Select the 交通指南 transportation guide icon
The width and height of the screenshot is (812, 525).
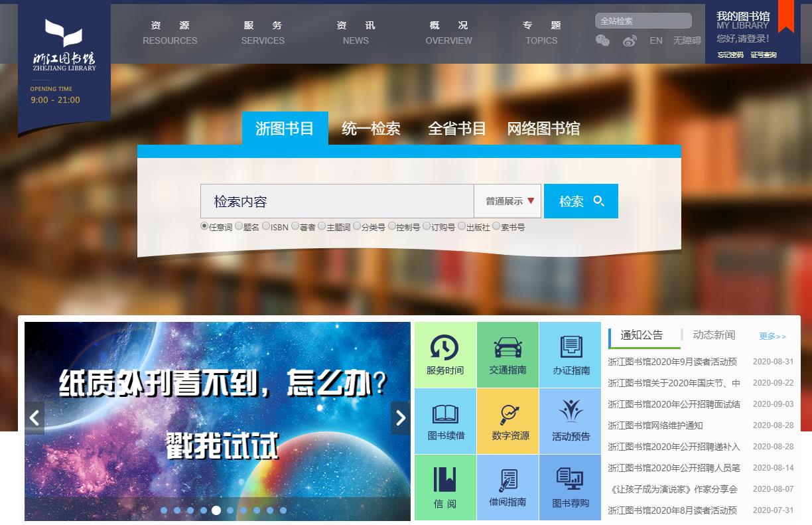507,354
